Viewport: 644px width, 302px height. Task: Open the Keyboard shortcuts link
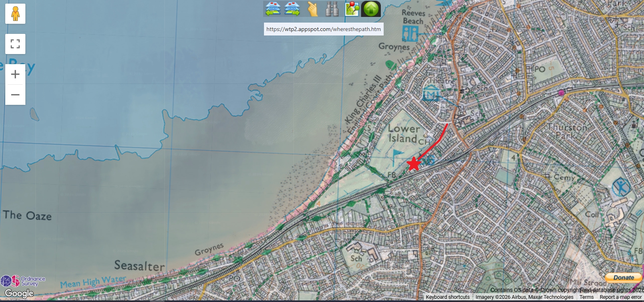pyautogui.click(x=447, y=297)
